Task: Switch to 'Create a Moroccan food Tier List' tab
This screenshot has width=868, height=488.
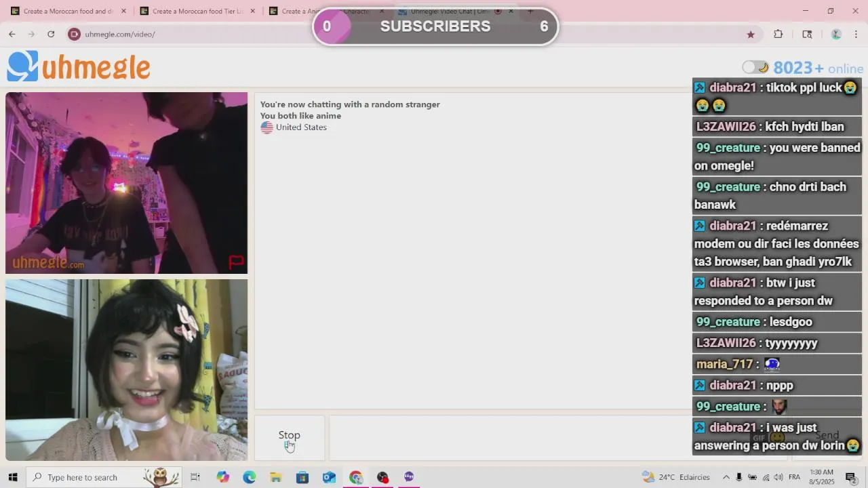Action: tap(197, 11)
